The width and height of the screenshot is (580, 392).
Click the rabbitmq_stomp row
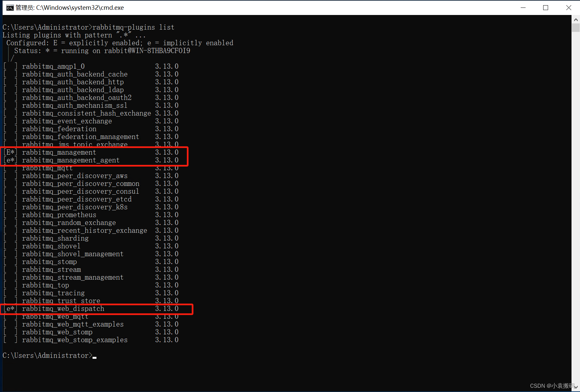(x=91, y=262)
